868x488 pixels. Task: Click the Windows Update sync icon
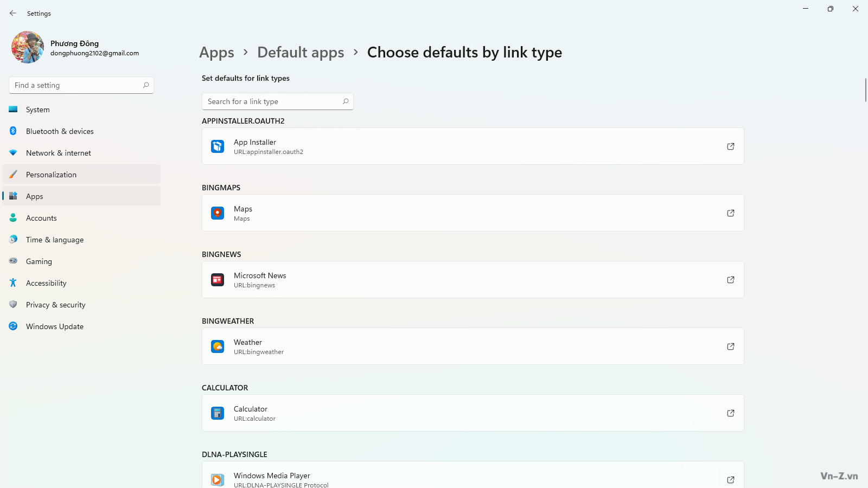[13, 326]
